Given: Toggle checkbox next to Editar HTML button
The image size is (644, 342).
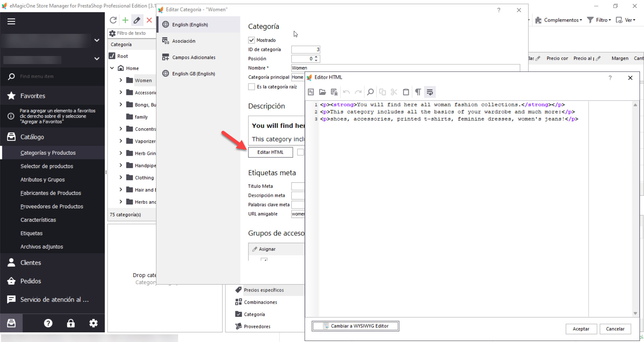Looking at the screenshot, I should 301,152.
